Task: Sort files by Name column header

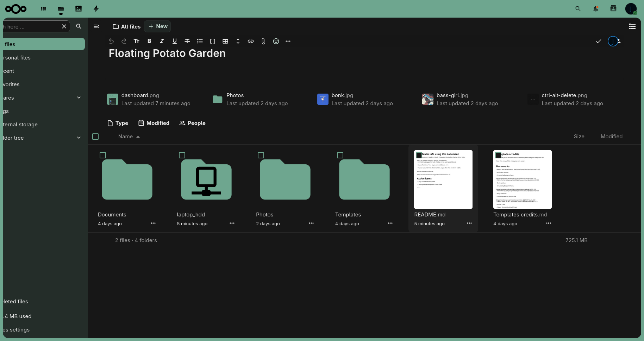Action: tap(126, 137)
